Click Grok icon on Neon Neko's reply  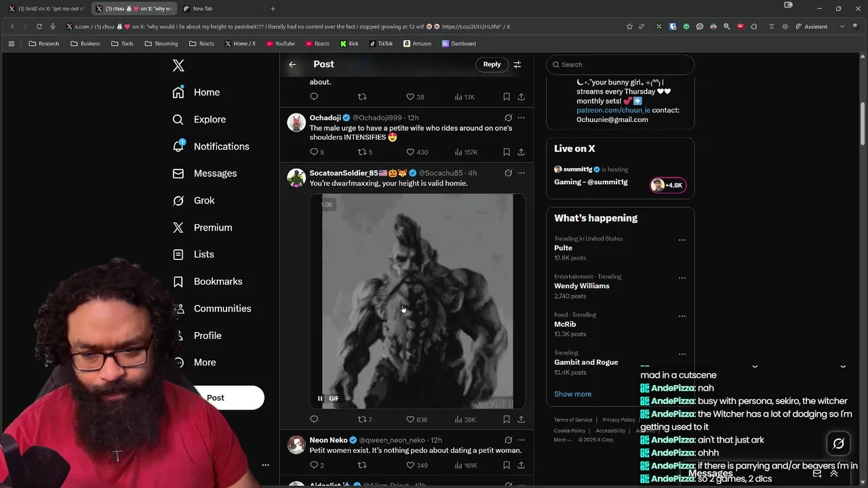tap(508, 440)
